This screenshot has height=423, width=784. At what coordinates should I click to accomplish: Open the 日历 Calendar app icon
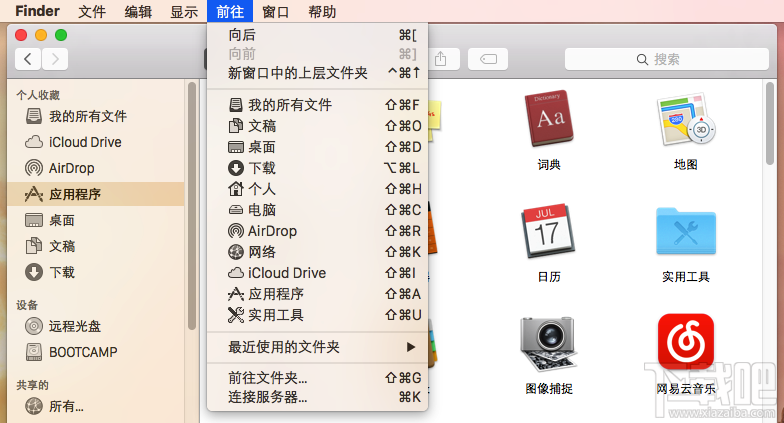548,231
